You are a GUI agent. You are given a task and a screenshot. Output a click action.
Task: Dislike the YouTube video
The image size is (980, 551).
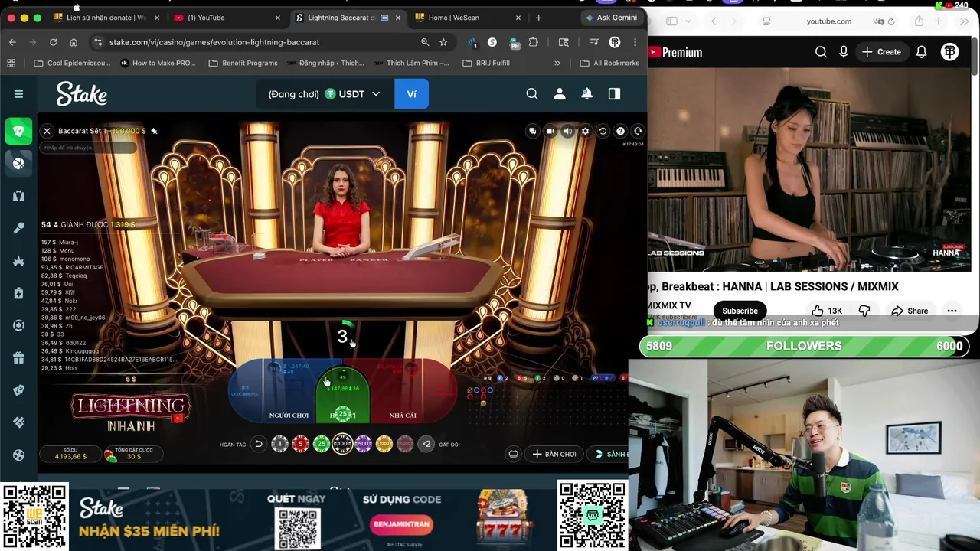coord(864,311)
